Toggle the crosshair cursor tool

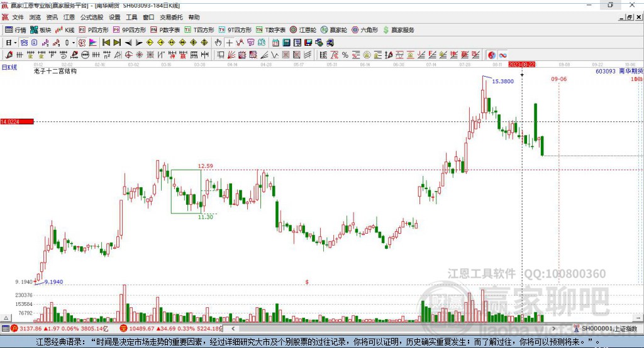point(229,43)
